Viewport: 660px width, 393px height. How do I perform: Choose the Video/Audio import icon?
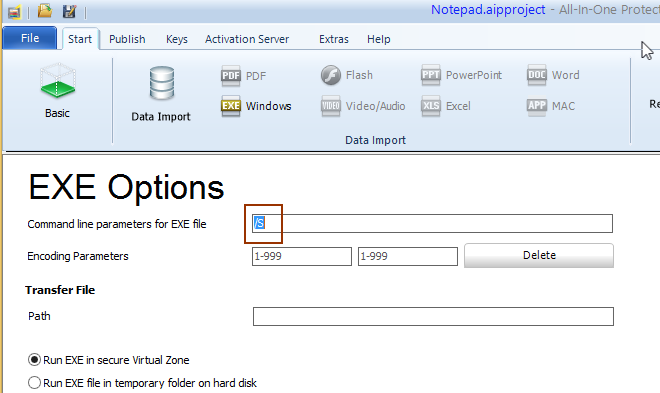331,106
